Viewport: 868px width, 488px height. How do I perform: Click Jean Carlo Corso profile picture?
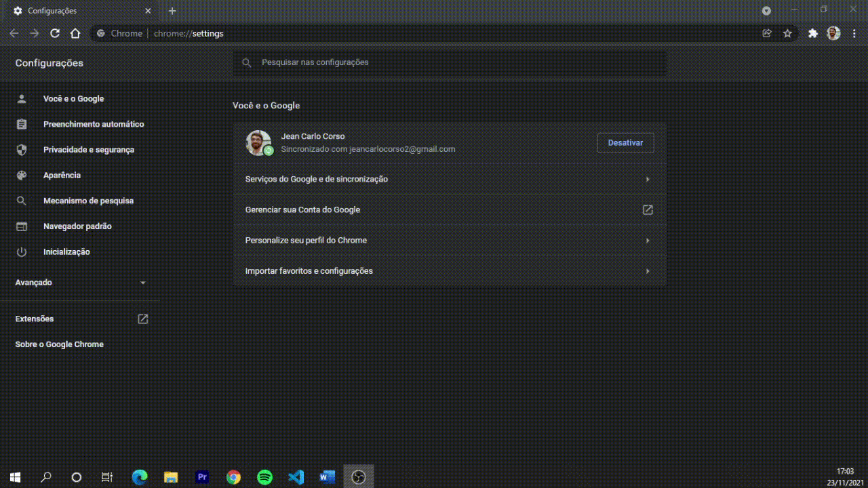(258, 142)
